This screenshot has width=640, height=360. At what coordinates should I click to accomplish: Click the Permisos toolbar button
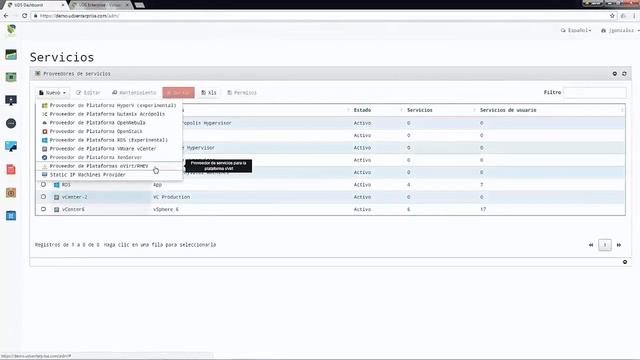coord(242,93)
